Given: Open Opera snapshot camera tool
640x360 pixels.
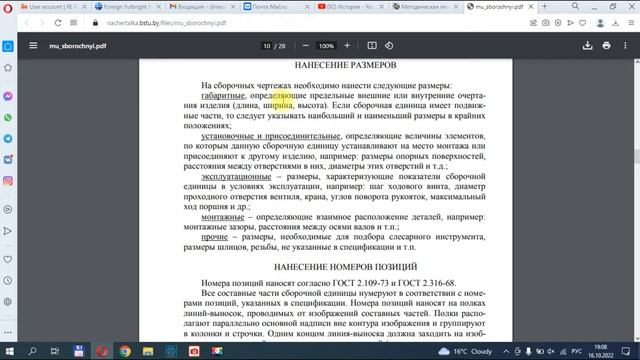Looking at the screenshot, I should pyautogui.click(x=545, y=23).
